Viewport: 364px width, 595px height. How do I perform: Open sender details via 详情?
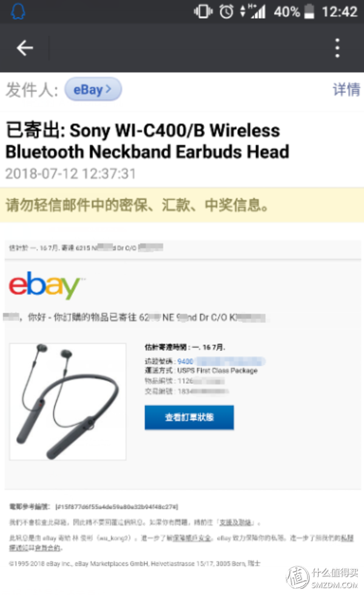[346, 90]
